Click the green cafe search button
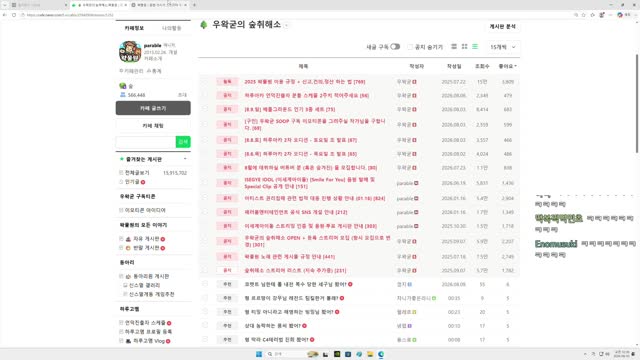Viewport: 640px width, 360px height. [183, 142]
